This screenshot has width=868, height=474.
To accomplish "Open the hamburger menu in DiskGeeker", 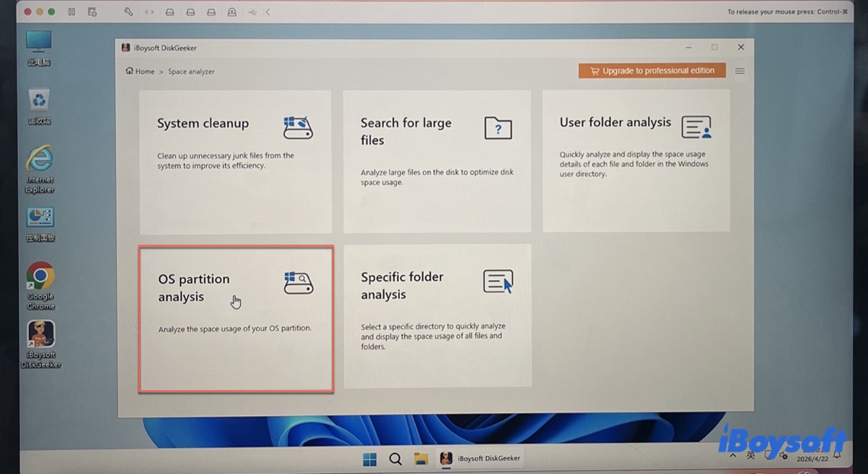I will point(739,71).
